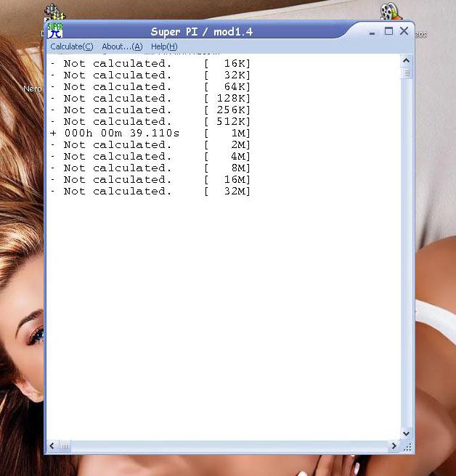Select the 16M not calculated row
Screen dimensions: 456x476
[150, 180]
